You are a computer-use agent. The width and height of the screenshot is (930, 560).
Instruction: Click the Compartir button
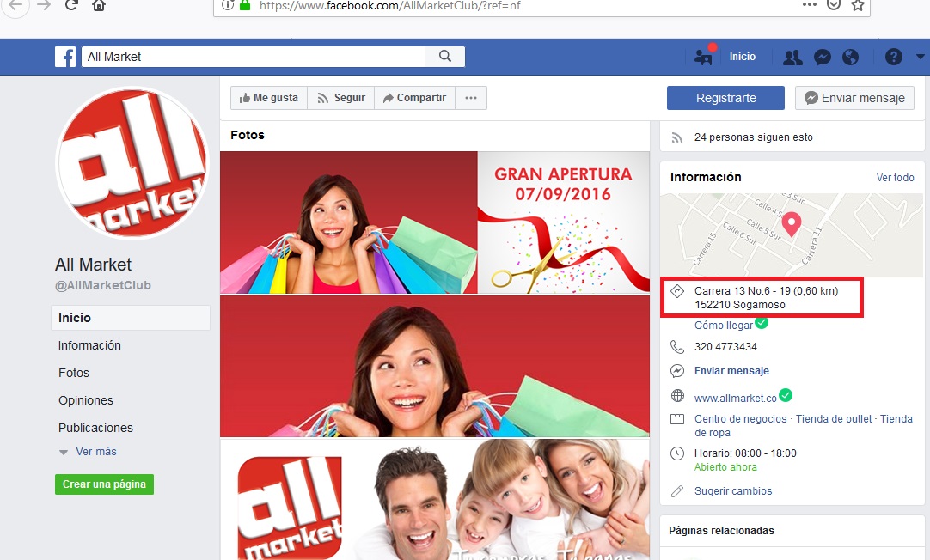(x=414, y=98)
